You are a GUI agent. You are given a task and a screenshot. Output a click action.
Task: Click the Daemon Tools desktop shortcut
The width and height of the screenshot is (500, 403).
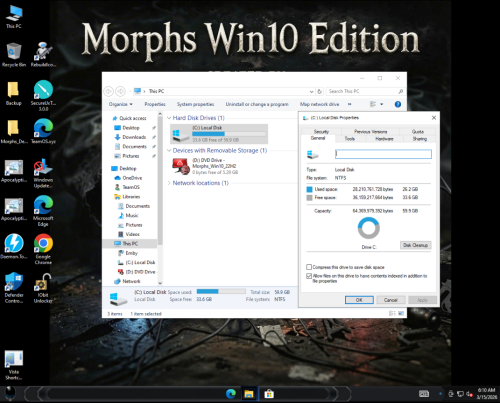[x=14, y=246]
